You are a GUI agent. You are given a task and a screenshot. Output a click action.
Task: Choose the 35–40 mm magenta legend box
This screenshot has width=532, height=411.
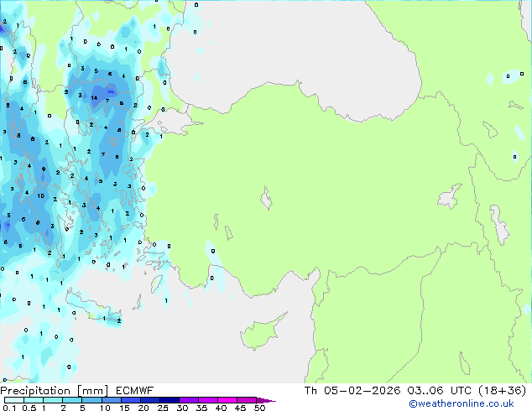207,400
